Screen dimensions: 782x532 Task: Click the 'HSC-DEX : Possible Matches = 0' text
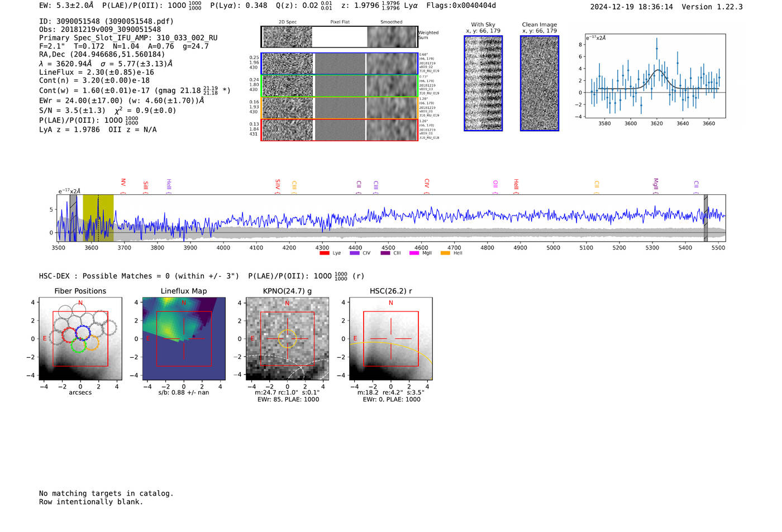coord(104,276)
